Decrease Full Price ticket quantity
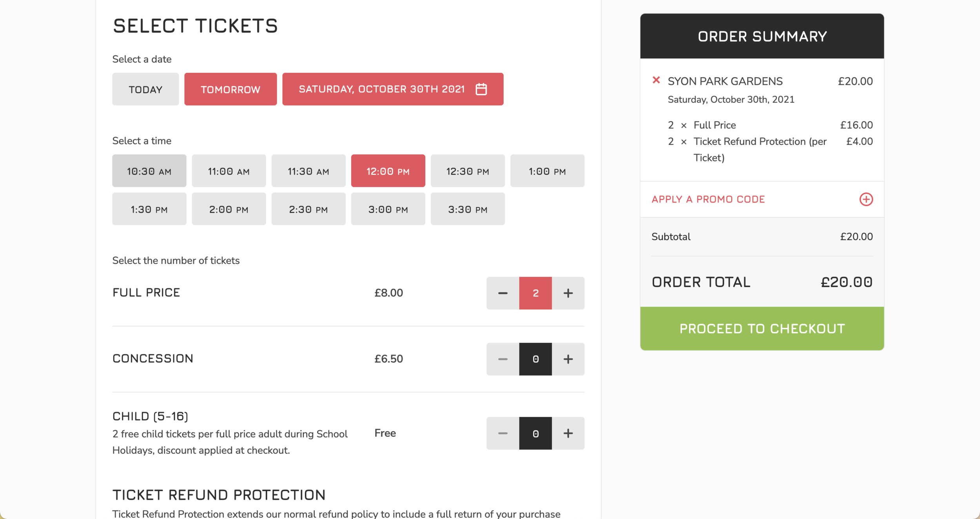 pyautogui.click(x=503, y=293)
